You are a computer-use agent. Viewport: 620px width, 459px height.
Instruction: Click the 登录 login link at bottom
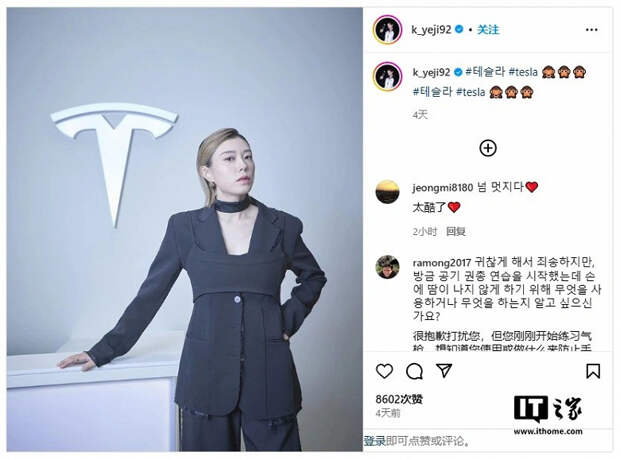click(374, 441)
